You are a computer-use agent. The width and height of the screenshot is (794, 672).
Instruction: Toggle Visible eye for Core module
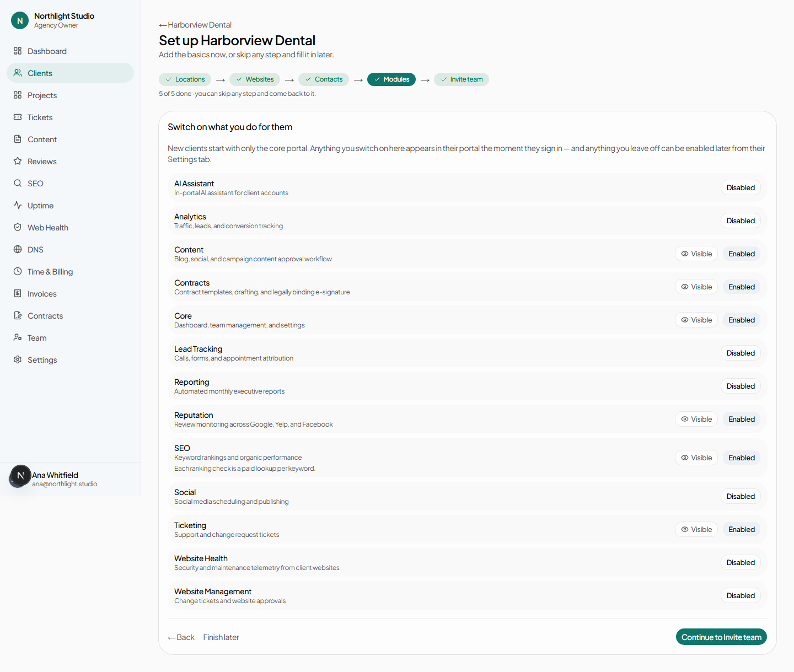click(x=696, y=320)
